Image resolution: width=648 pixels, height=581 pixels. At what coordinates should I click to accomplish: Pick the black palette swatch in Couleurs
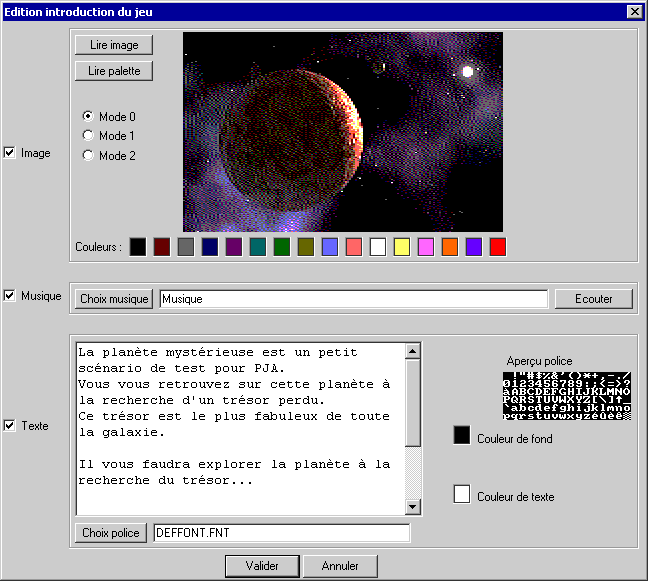pos(138,246)
